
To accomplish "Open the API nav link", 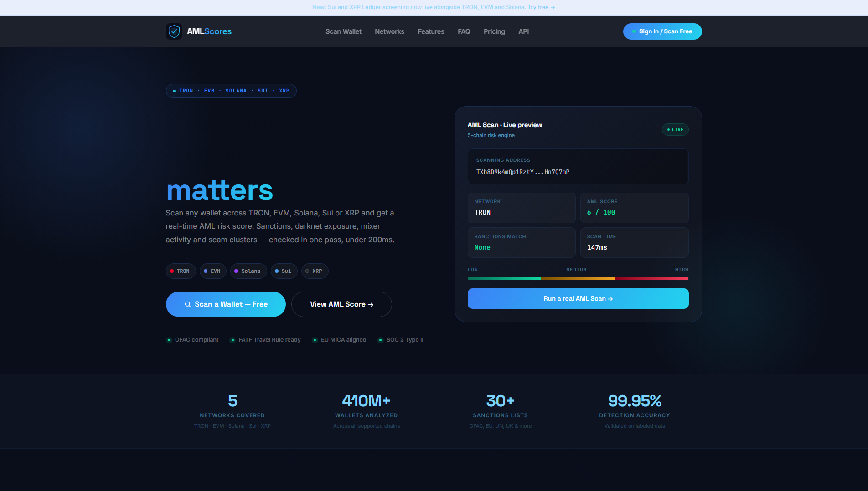I will point(523,31).
